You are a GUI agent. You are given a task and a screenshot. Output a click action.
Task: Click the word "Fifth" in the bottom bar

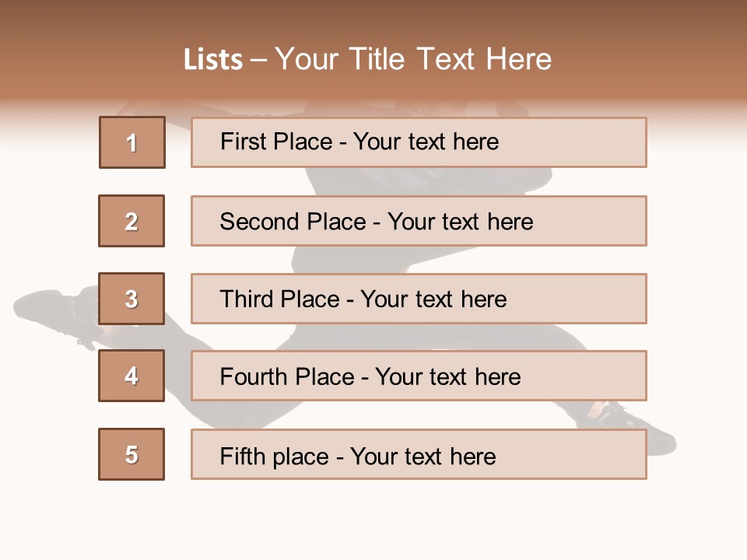click(243, 456)
